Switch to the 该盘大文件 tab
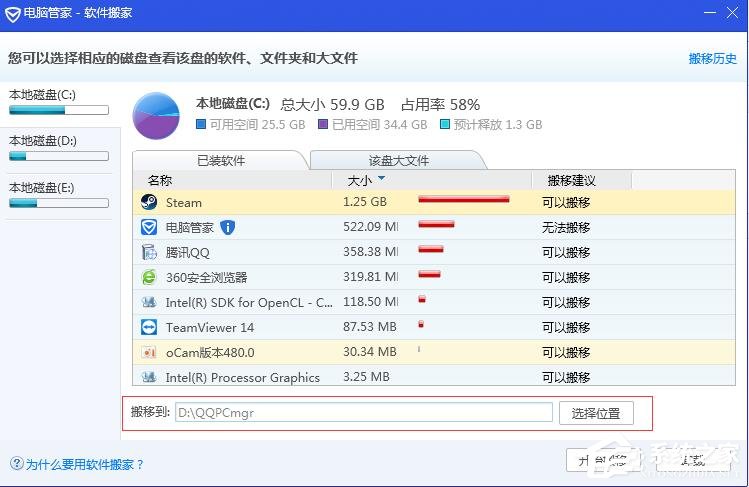This screenshot has width=749, height=487. pyautogui.click(x=398, y=160)
